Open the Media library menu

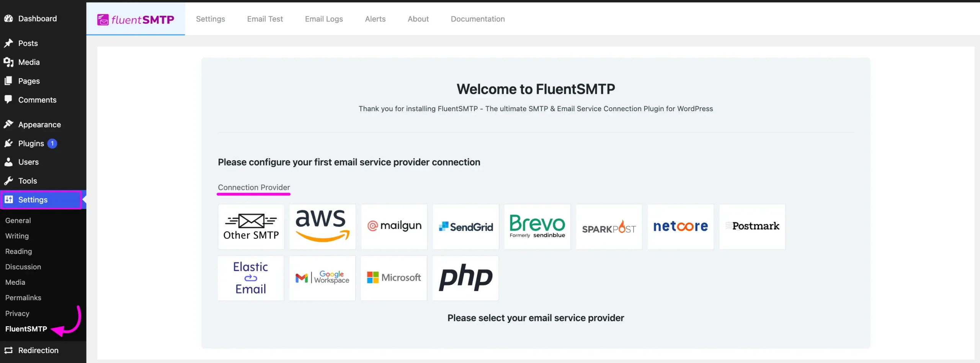[29, 62]
